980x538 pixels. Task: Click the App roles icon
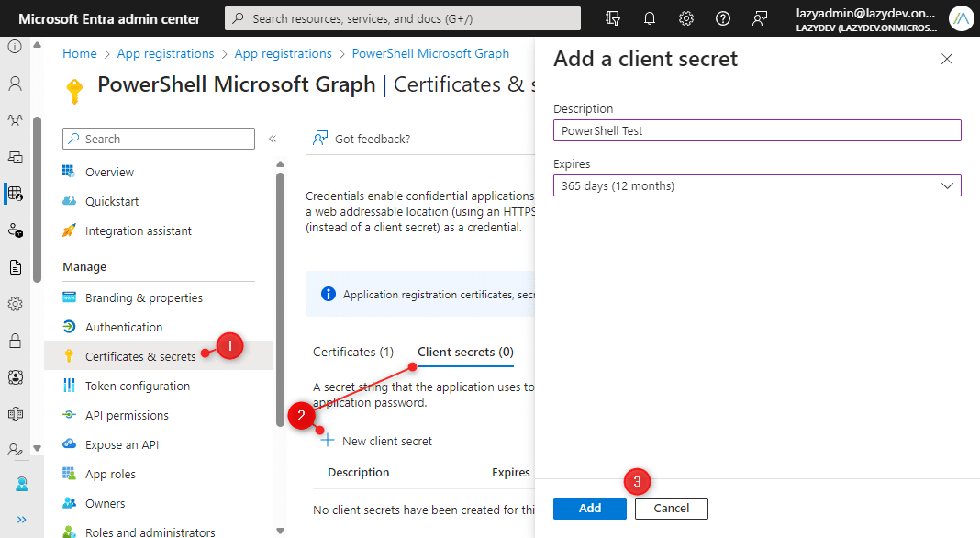click(69, 474)
